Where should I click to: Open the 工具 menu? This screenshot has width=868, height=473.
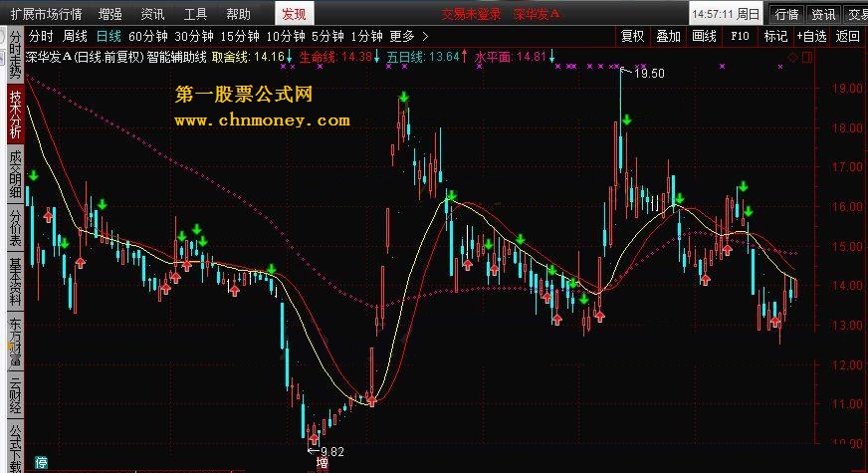tap(195, 14)
